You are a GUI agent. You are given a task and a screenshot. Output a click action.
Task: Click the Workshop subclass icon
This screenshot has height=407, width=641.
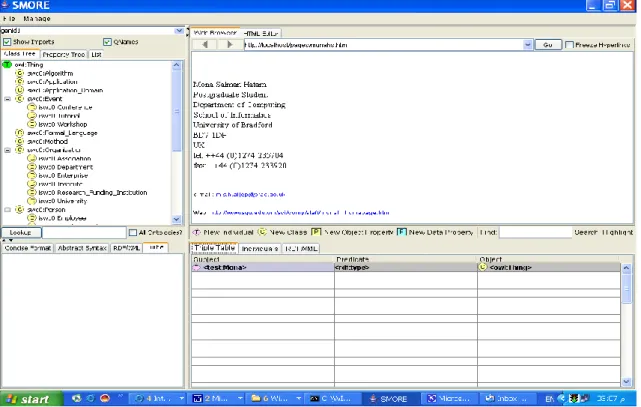coord(32,124)
